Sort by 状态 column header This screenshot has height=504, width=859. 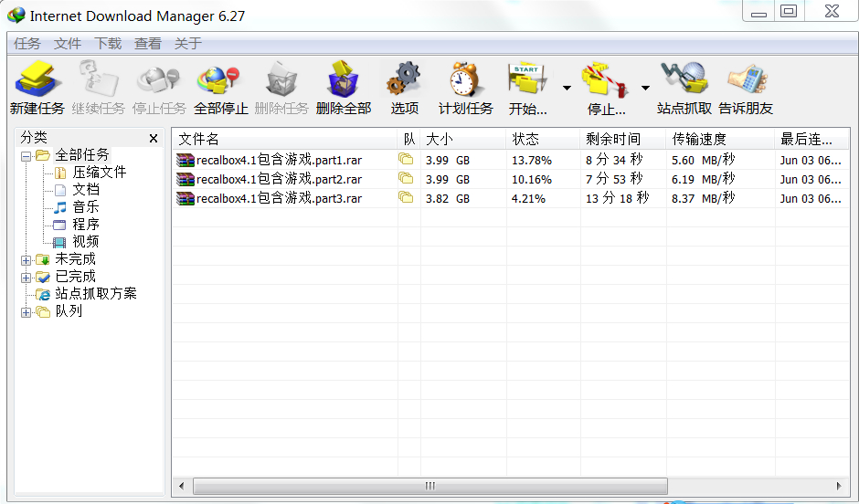(543, 139)
